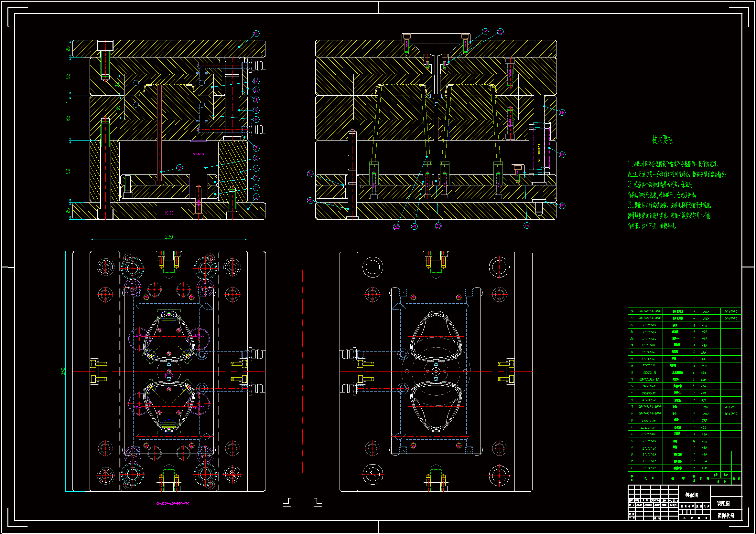756x534 pixels.
Task: Select parts list row STJT01-01
Action: pos(649,468)
